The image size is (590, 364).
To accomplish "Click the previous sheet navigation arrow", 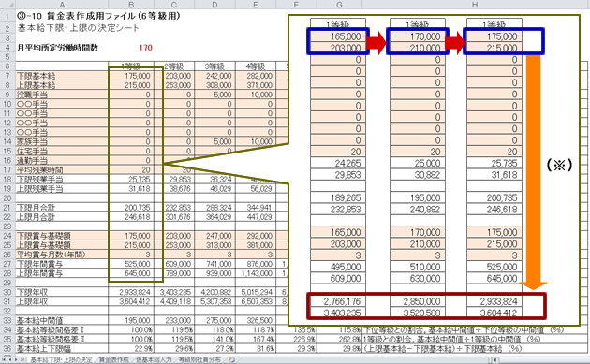I will tap(10, 360).
